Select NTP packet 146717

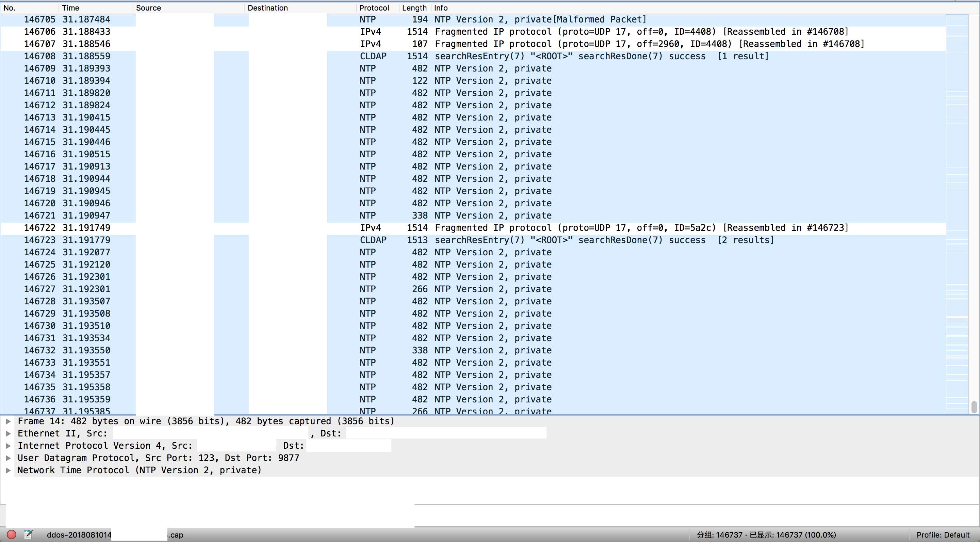pos(473,166)
